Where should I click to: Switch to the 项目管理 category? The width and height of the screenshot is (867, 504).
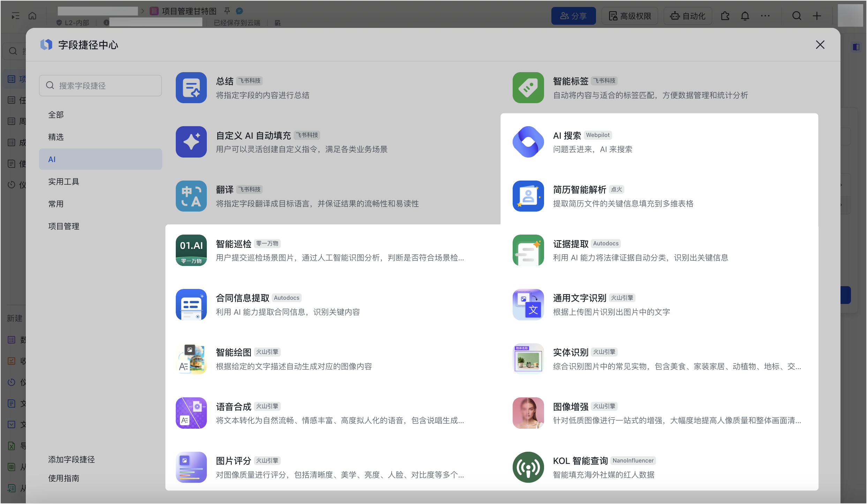(x=100, y=226)
